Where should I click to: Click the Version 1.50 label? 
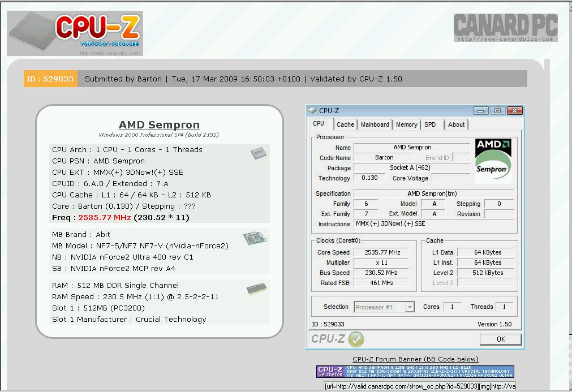tap(494, 324)
